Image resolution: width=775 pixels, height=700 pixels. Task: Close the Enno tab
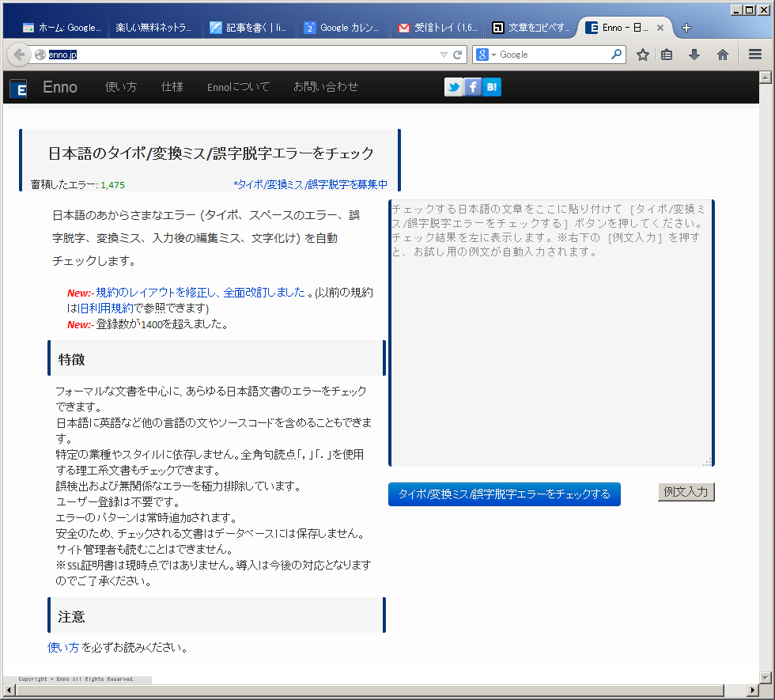tap(660, 28)
